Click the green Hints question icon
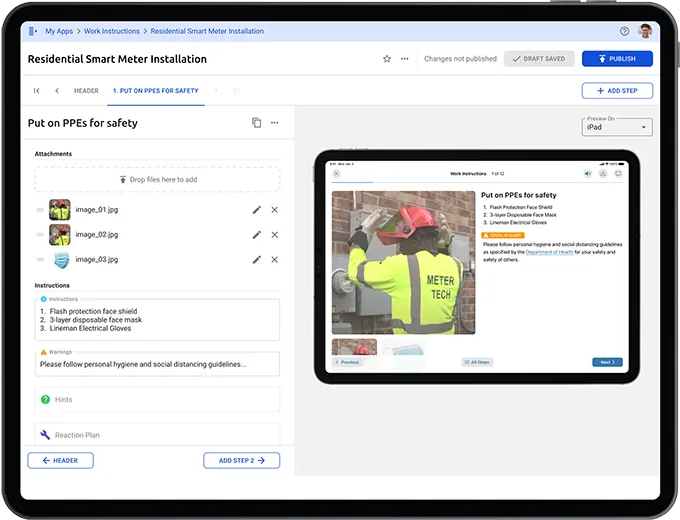 [45, 399]
